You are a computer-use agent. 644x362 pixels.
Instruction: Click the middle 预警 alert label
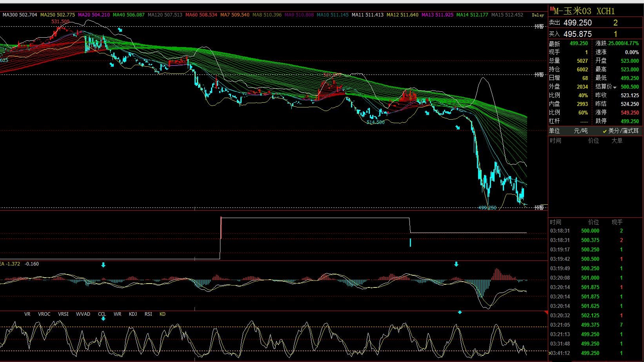[x=539, y=75]
